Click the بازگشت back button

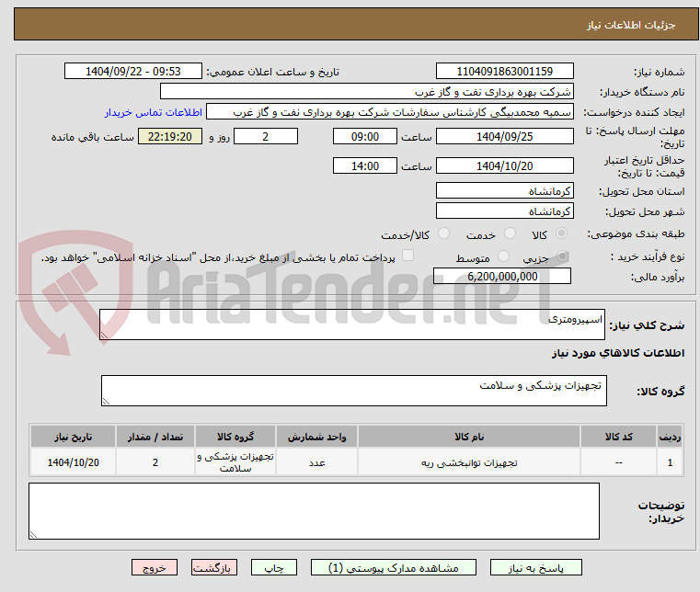(x=214, y=567)
